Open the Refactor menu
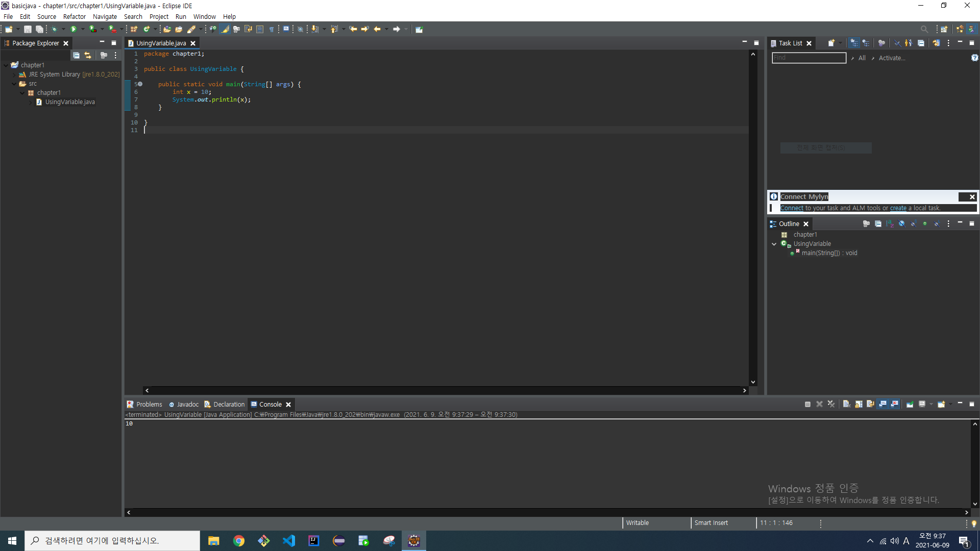The width and height of the screenshot is (980, 551). pos(74,16)
